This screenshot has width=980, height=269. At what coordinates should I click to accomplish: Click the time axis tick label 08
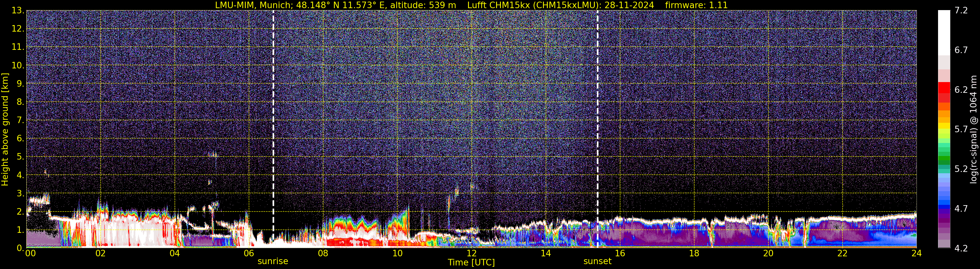coord(323,253)
